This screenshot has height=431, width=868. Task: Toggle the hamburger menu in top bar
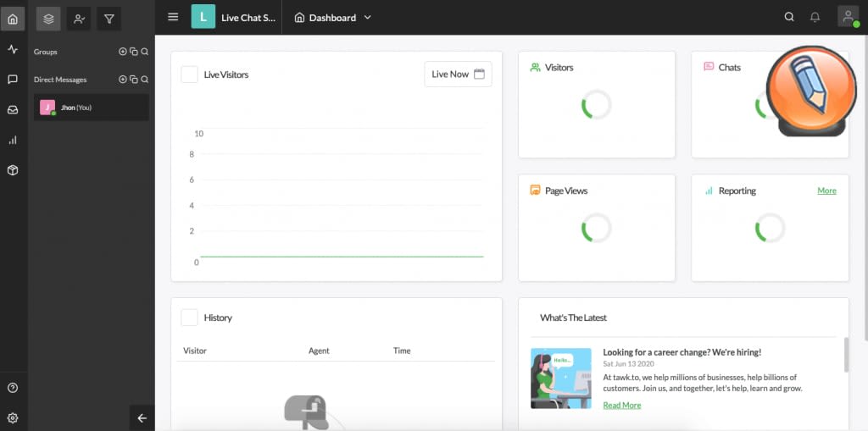point(173,17)
